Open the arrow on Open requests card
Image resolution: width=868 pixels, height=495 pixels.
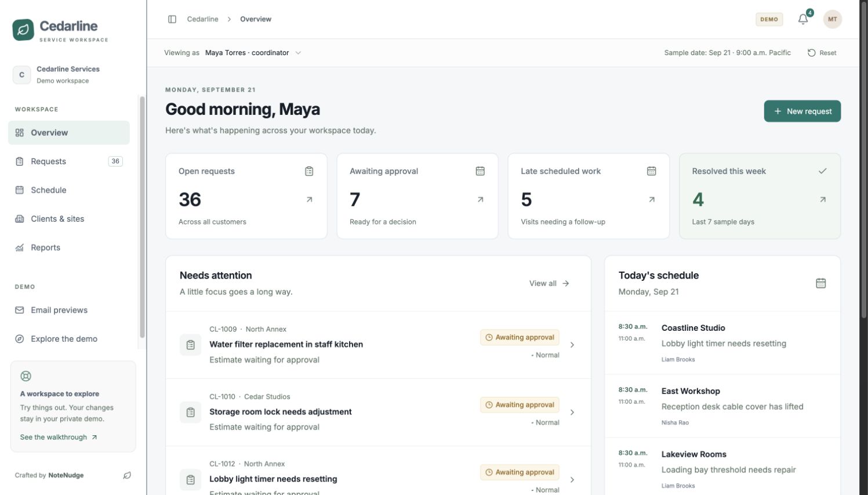(309, 200)
